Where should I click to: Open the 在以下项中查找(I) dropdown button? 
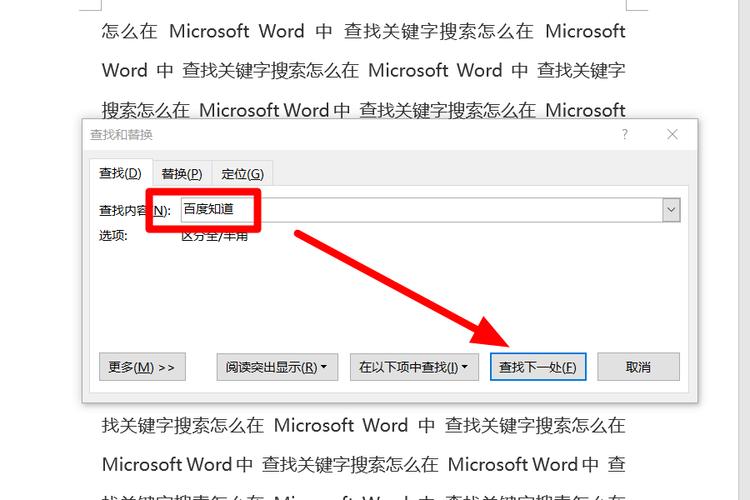pos(414,367)
